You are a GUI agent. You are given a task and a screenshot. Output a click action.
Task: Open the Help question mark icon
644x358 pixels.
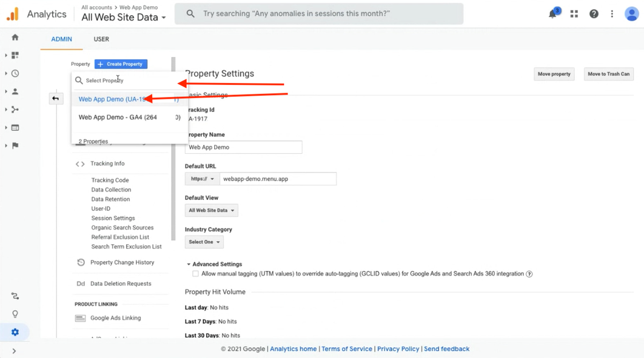(x=594, y=14)
